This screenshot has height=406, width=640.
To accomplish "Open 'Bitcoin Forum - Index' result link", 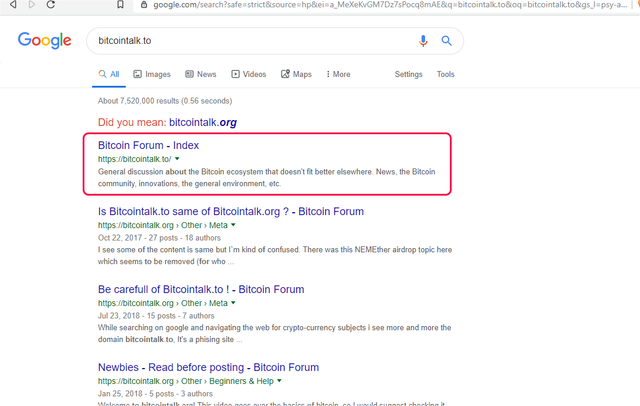I will click(149, 145).
